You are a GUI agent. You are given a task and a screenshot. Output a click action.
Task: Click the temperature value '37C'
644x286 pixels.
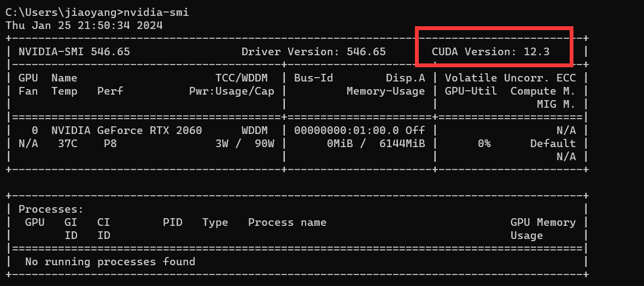click(x=68, y=144)
